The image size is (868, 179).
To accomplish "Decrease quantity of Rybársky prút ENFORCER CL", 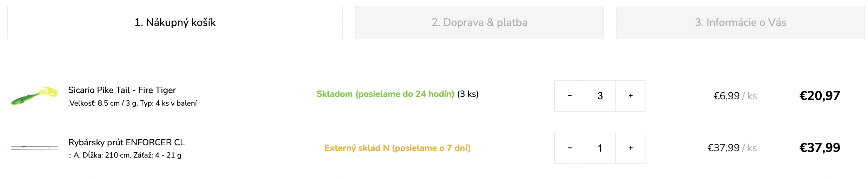I will [x=569, y=148].
